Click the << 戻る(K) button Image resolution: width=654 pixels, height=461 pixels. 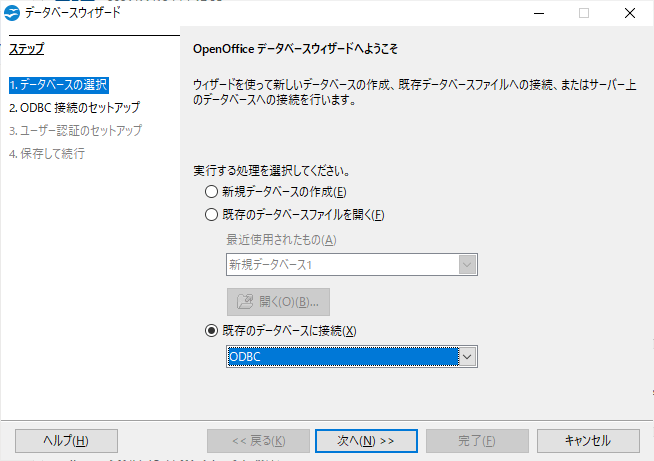(x=258, y=441)
